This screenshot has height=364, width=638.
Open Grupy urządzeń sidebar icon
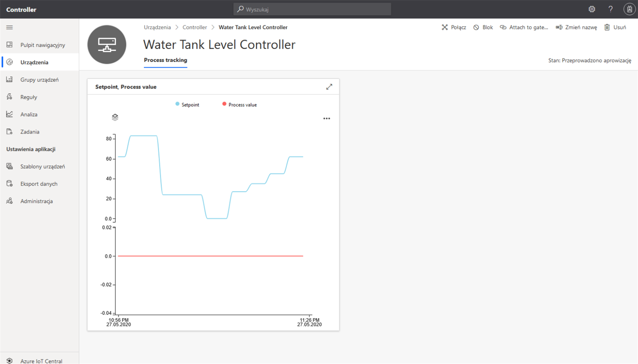(x=9, y=79)
